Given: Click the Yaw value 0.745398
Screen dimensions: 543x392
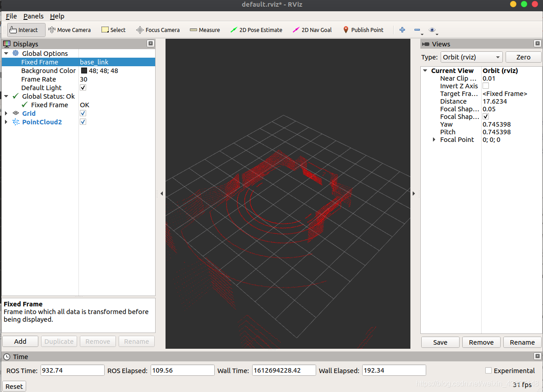Looking at the screenshot, I should click(x=497, y=124).
